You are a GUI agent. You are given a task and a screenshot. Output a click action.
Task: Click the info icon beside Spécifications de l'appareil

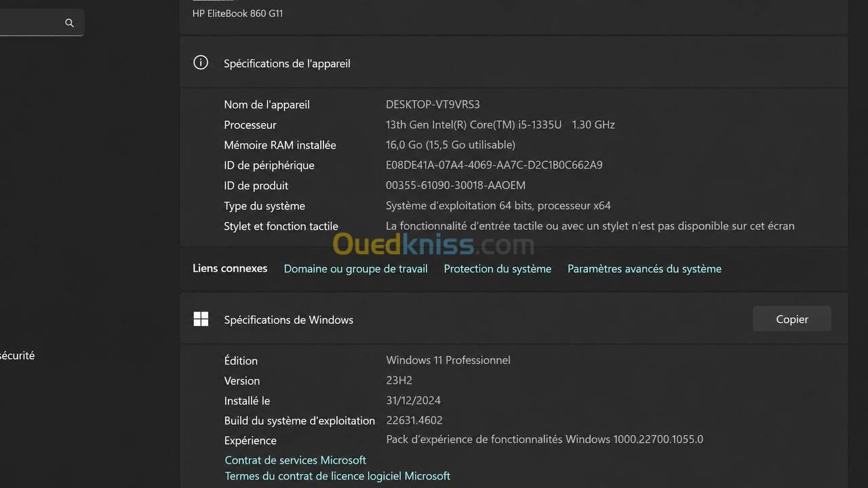coord(201,63)
